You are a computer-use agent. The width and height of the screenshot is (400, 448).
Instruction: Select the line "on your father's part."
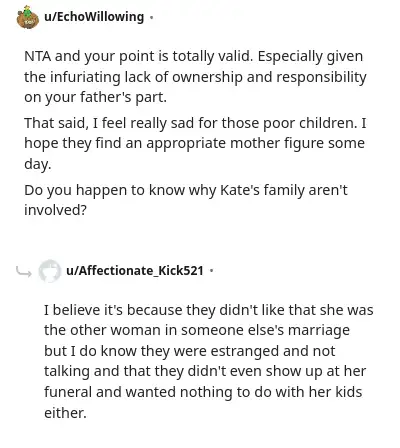(95, 97)
